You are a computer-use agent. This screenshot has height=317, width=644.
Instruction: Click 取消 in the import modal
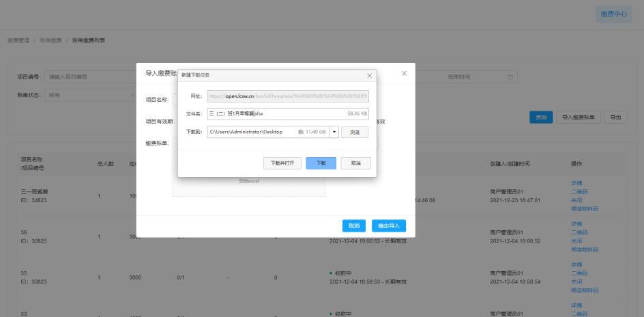[354, 225]
